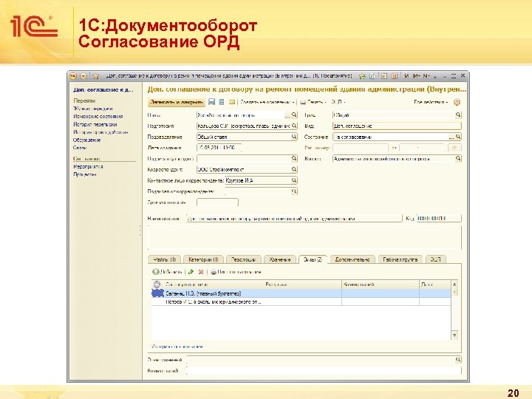The height and width of the screenshot is (399, 532).
Task: Open the small dropdown arrow after M- in title bar
Action: pyautogui.click(x=435, y=76)
